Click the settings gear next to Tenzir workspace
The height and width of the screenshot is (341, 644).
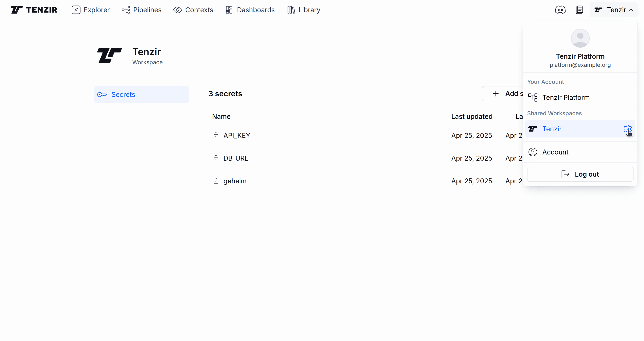click(628, 129)
